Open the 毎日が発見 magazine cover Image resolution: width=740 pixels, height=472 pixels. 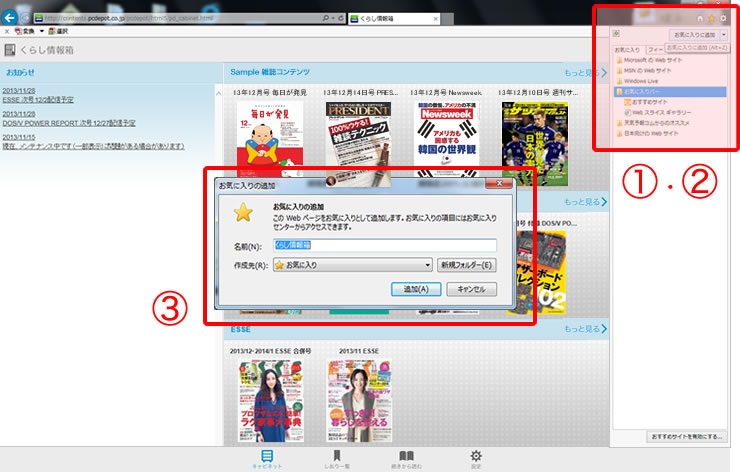tap(269, 139)
